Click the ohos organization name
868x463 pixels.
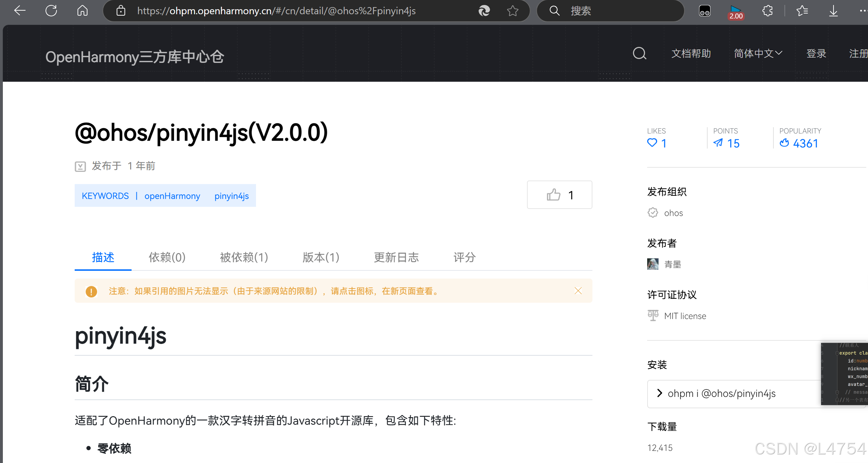[x=673, y=213]
